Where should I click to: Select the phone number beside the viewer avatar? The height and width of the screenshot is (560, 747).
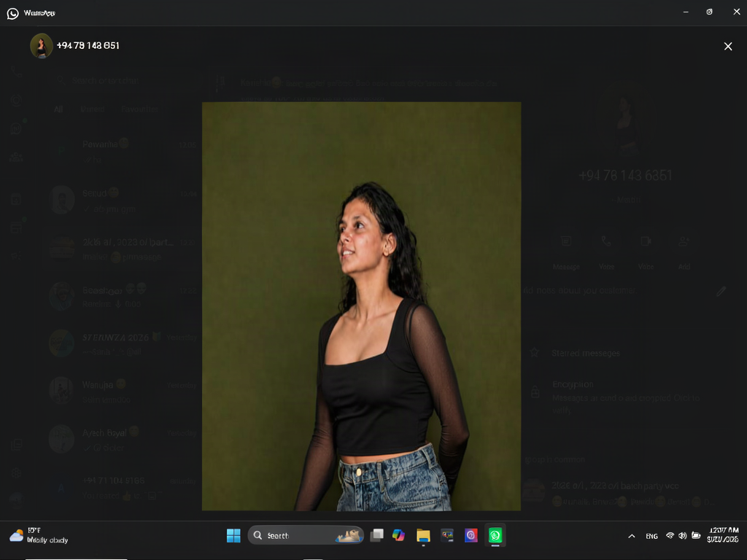tap(88, 46)
